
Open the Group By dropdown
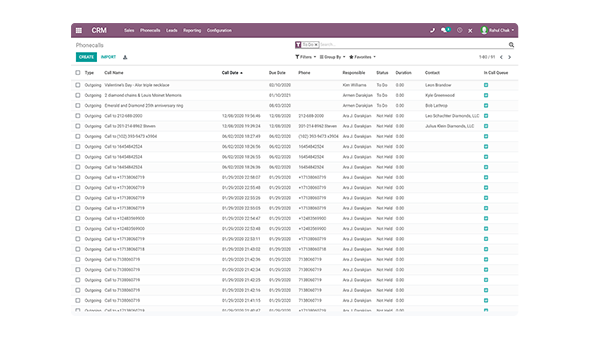(x=332, y=57)
